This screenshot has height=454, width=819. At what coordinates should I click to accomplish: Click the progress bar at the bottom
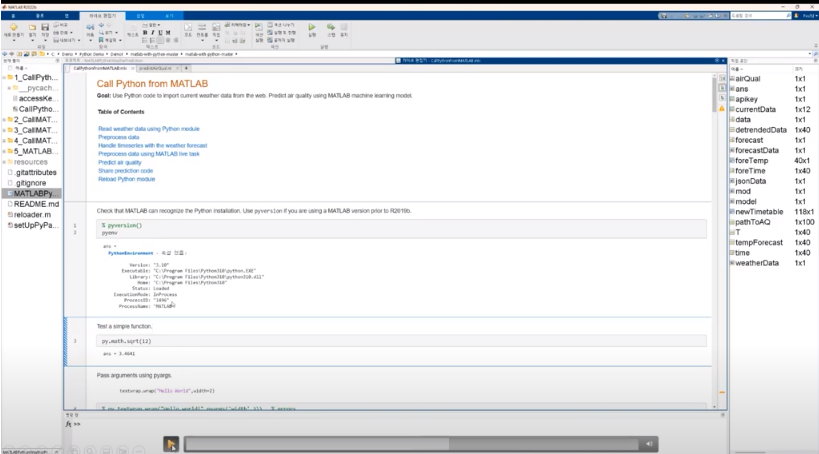[412, 444]
